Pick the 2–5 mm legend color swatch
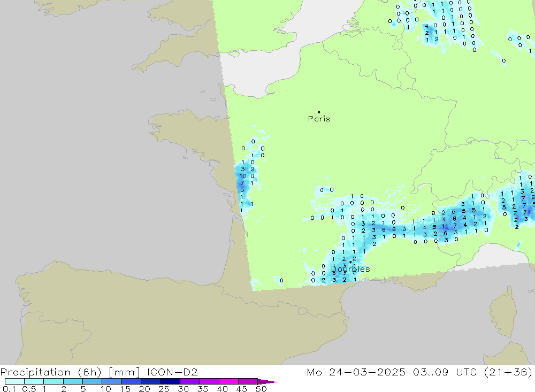Viewport: 535px width, 392px height. [x=73, y=381]
